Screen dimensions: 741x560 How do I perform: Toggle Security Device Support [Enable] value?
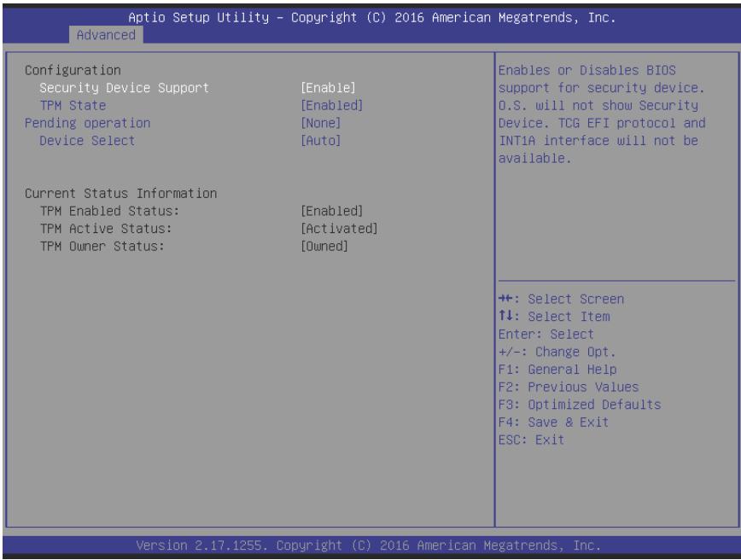point(328,88)
